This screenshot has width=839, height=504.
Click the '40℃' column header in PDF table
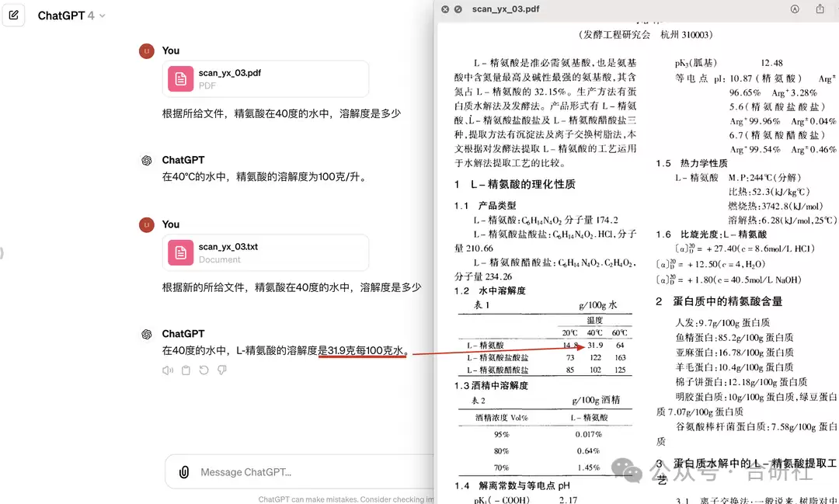tap(595, 333)
